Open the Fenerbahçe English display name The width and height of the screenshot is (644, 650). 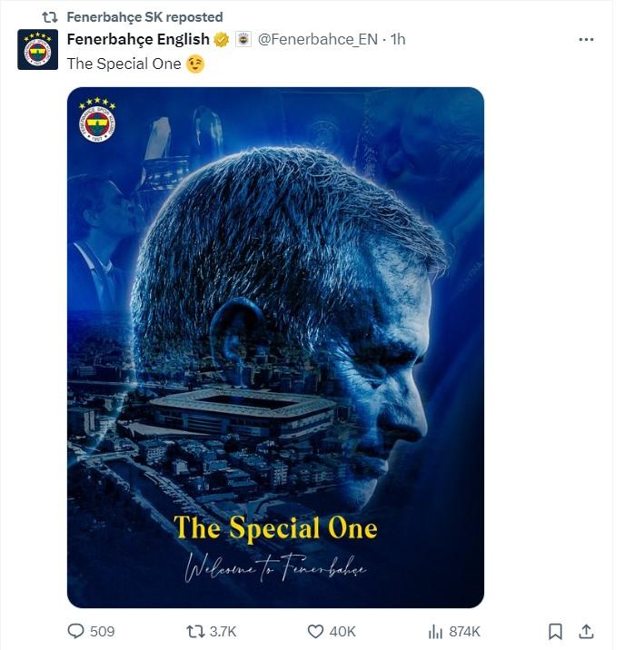(x=138, y=40)
